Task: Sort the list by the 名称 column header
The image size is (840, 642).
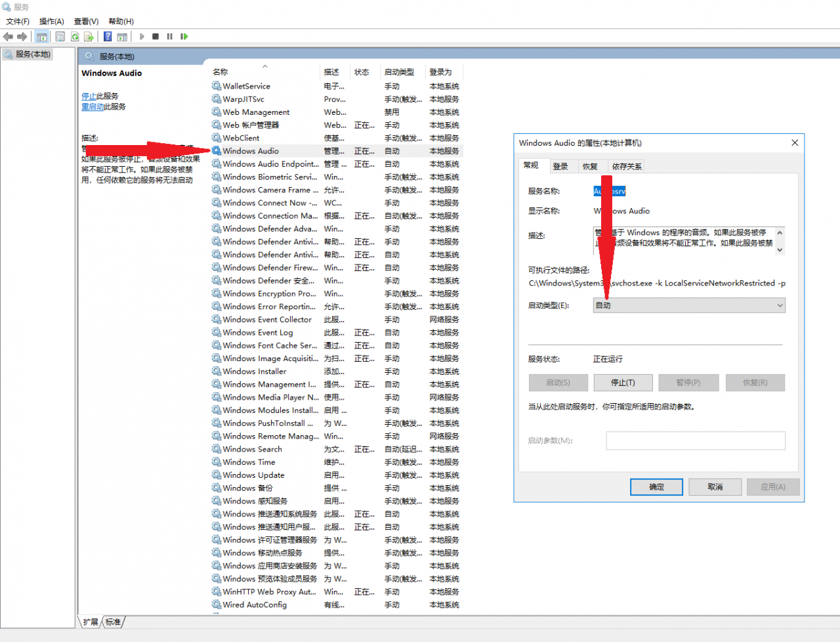Action: click(265, 72)
